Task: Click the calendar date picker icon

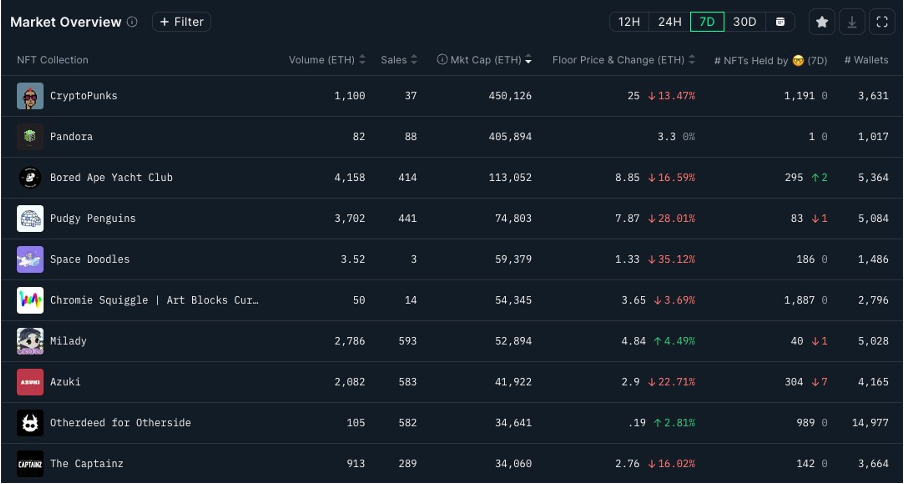Action: tap(779, 22)
